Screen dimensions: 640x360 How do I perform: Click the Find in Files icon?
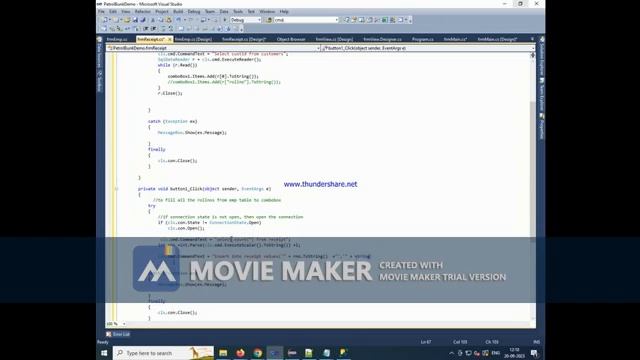coord(269,20)
